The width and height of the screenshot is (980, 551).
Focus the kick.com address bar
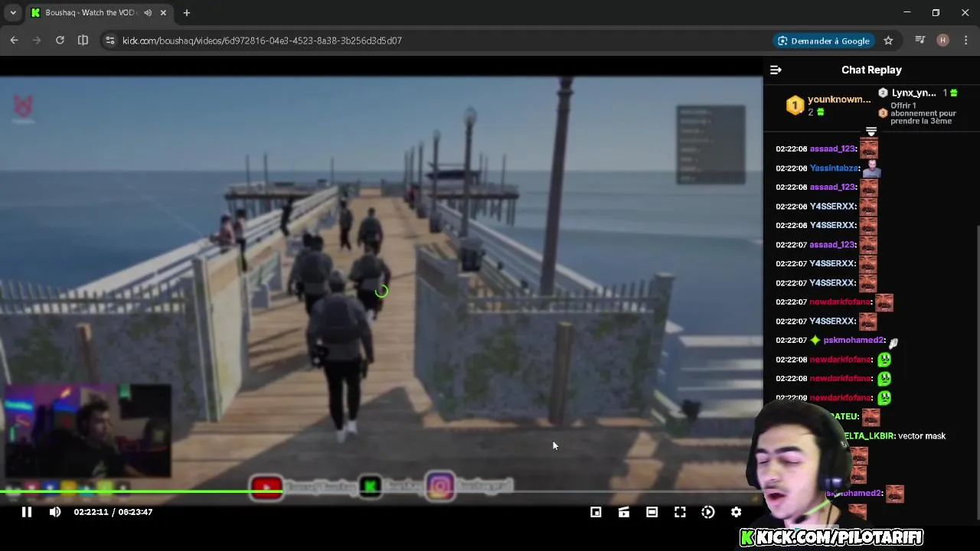tap(262, 41)
